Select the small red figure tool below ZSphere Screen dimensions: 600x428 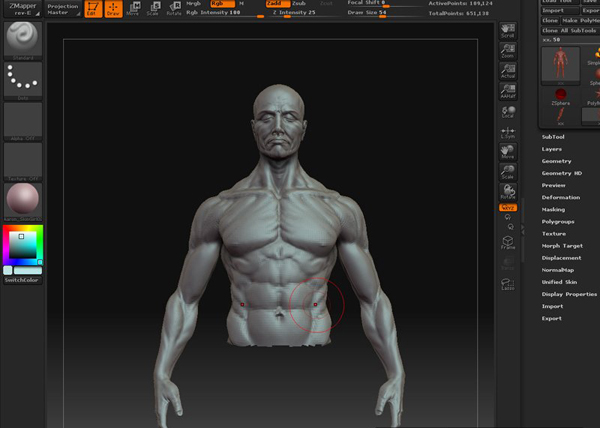[x=560, y=116]
